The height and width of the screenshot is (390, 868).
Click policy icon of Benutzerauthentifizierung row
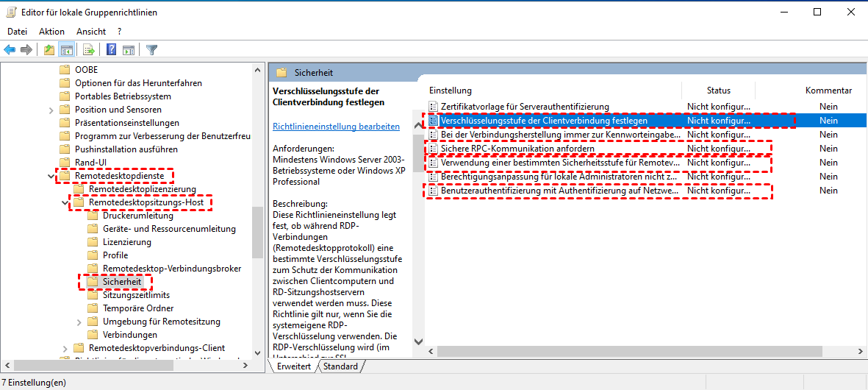click(434, 191)
